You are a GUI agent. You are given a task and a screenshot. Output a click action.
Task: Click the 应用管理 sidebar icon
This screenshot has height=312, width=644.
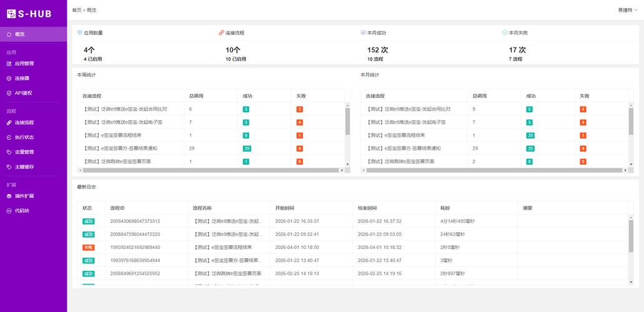(9, 64)
